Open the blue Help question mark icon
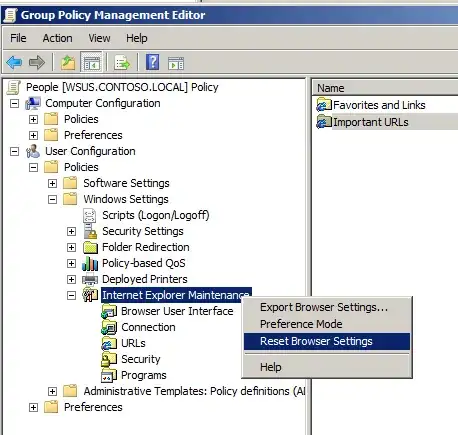The width and height of the screenshot is (458, 435). tap(153, 62)
